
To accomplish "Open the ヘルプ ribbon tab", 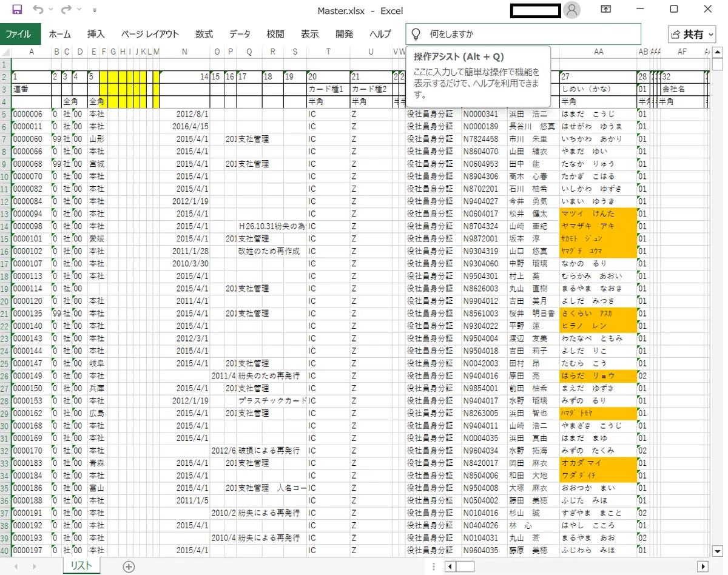I will [x=380, y=34].
